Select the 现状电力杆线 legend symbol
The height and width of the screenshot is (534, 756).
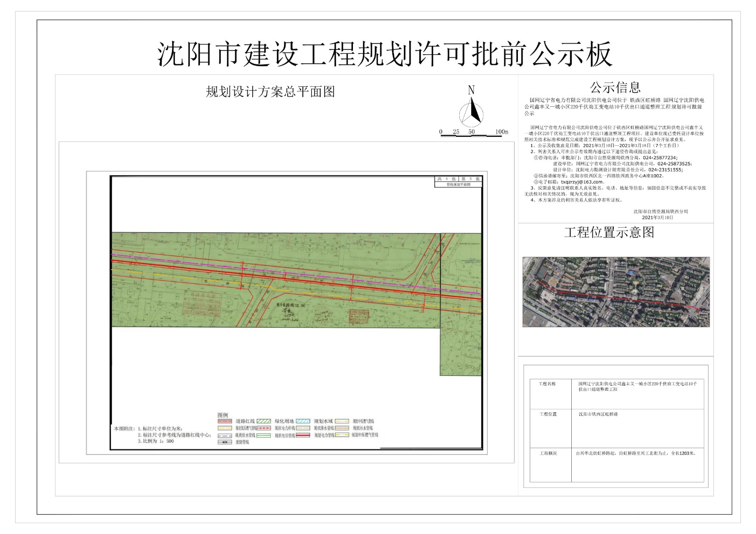(264, 428)
